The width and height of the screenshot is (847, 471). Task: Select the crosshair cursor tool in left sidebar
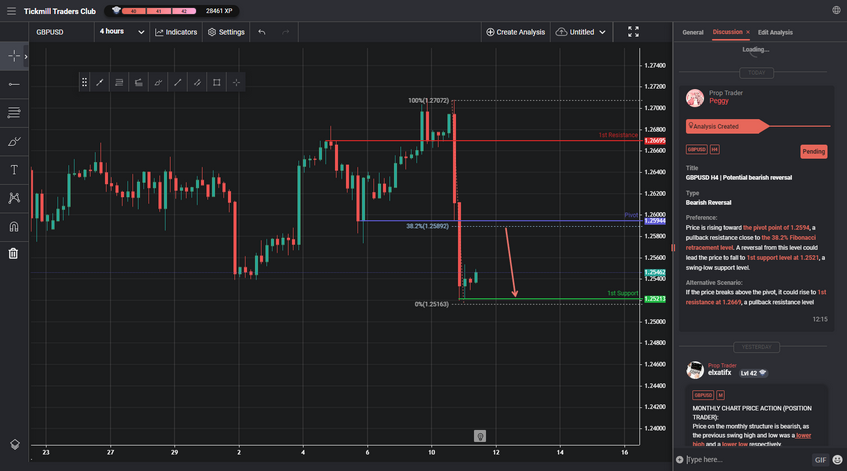coord(14,56)
